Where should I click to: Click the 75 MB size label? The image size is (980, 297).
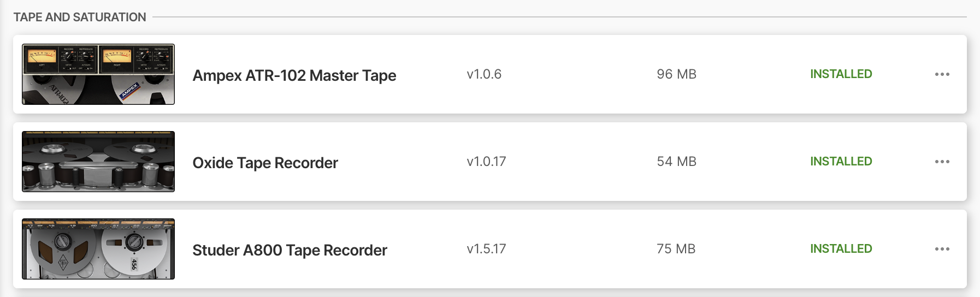click(x=676, y=249)
